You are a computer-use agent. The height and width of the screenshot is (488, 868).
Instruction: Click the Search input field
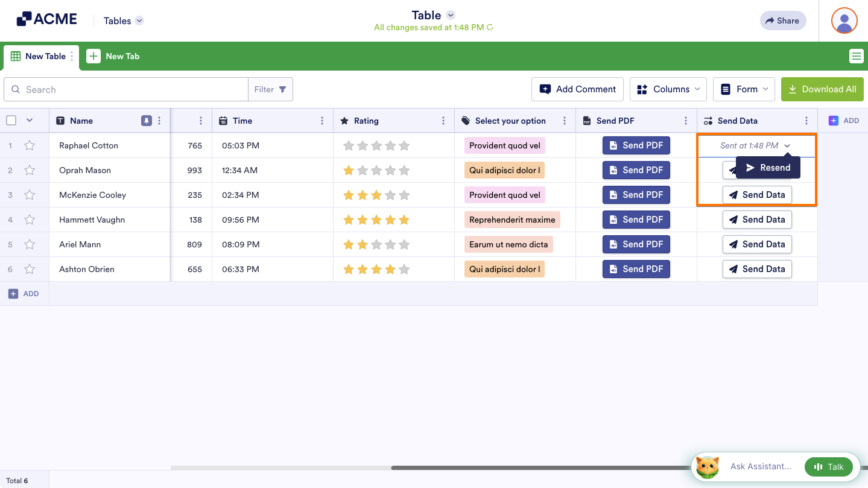click(x=126, y=89)
